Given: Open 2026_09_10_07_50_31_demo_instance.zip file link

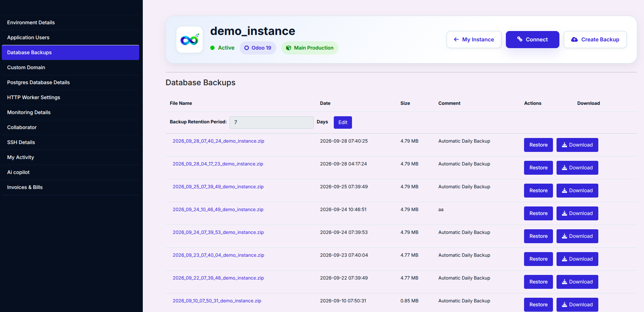Looking at the screenshot, I should (x=217, y=301).
